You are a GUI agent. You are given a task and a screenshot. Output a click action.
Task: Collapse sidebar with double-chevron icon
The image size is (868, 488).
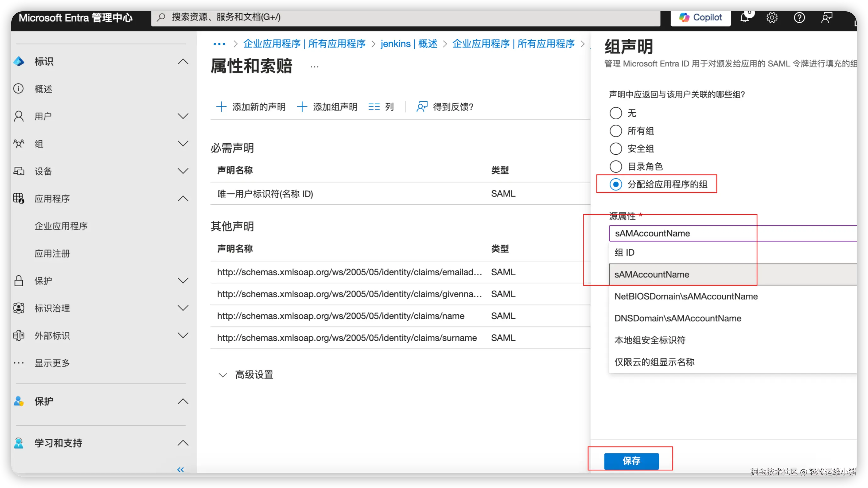pyautogui.click(x=181, y=469)
